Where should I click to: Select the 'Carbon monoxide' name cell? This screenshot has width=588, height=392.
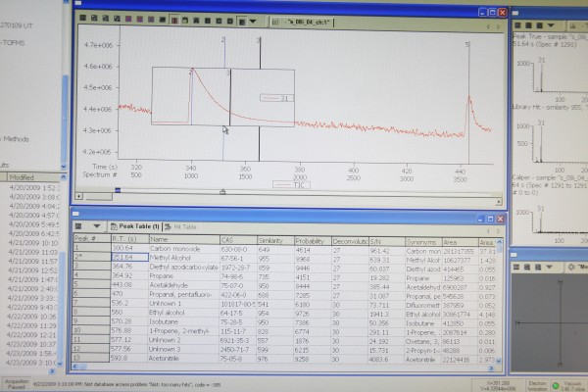pos(184,248)
